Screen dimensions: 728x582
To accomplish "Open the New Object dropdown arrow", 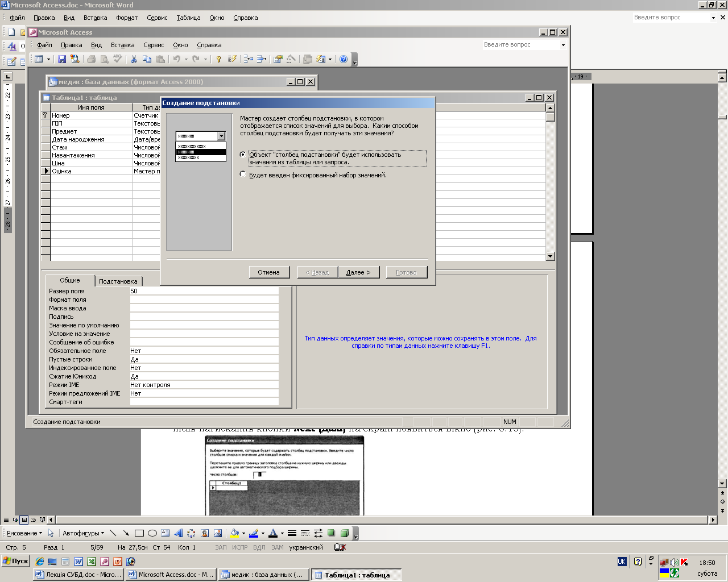I will coord(330,59).
